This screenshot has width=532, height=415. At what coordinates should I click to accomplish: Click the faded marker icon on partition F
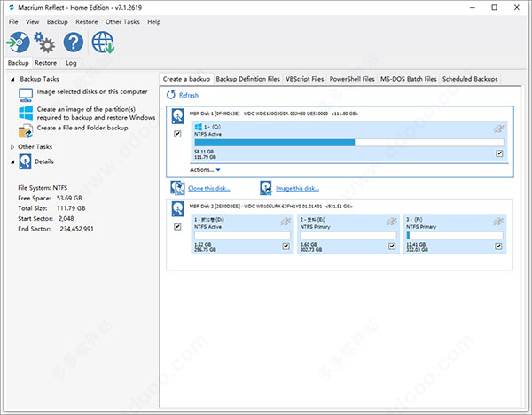click(x=497, y=222)
